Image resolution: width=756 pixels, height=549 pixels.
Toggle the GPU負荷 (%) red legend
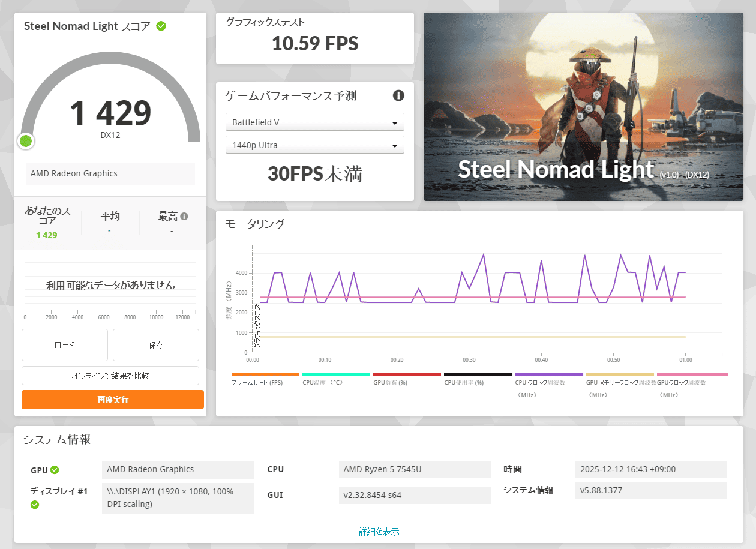[406, 374]
